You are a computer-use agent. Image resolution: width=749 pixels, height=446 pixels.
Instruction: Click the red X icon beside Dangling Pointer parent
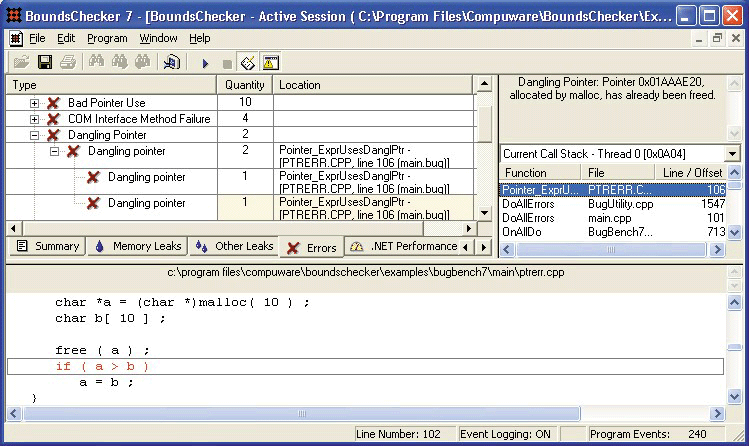54,135
